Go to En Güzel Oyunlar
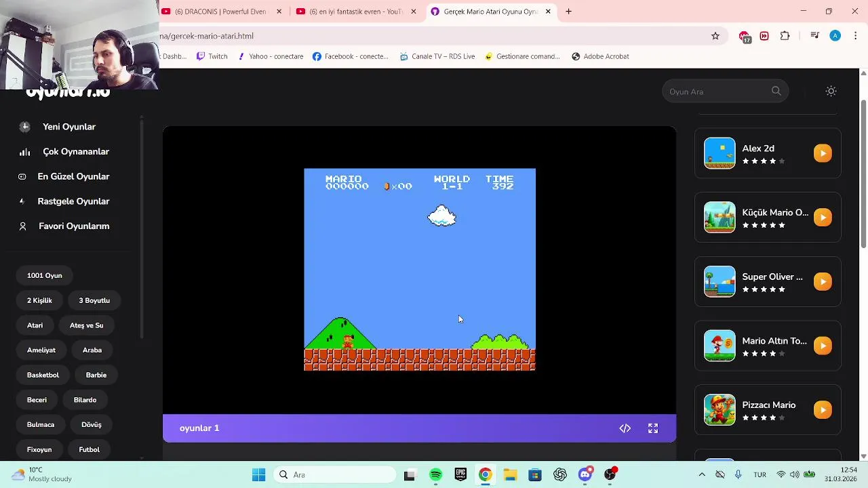The width and height of the screenshot is (868, 488). click(x=73, y=176)
